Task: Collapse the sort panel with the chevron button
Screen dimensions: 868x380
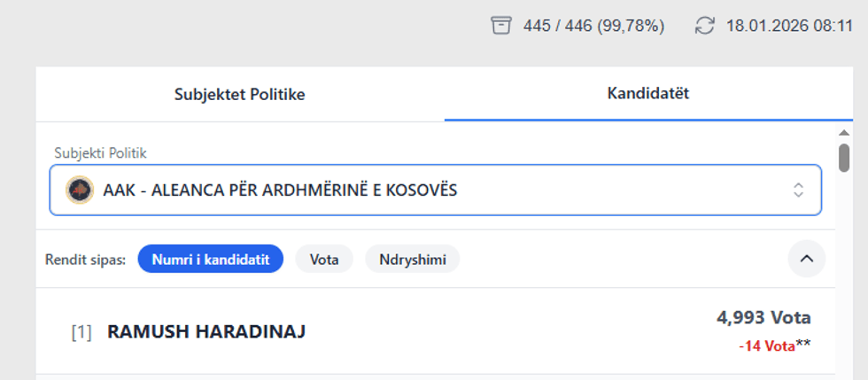Action: point(806,259)
